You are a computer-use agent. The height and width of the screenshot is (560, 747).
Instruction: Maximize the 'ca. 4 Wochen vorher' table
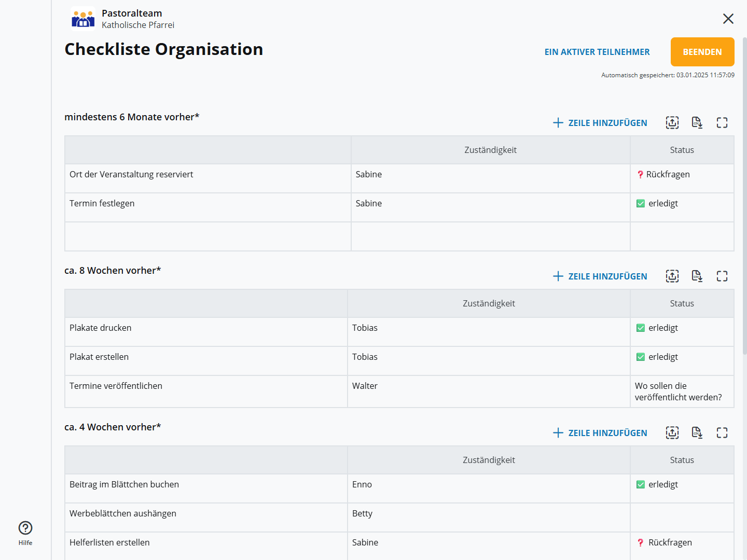(x=722, y=432)
